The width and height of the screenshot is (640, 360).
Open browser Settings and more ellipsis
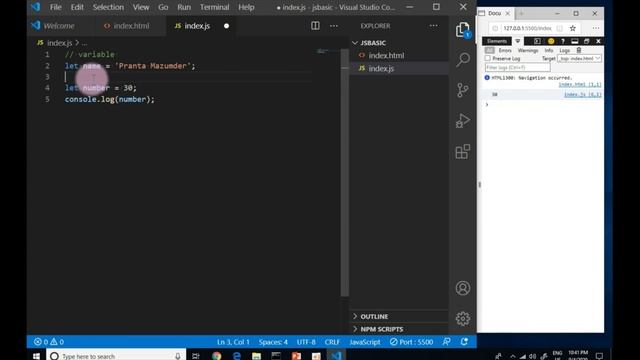(596, 28)
